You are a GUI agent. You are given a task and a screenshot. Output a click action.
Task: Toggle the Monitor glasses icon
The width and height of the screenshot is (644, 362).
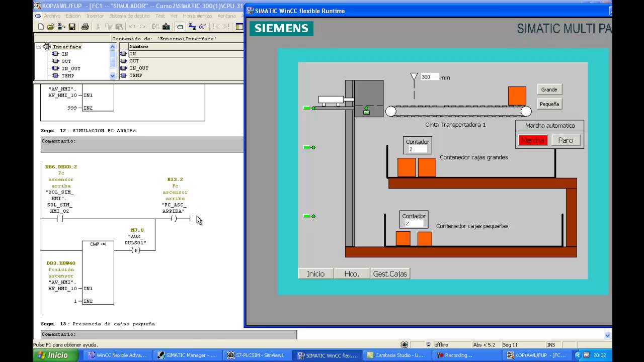click(203, 27)
